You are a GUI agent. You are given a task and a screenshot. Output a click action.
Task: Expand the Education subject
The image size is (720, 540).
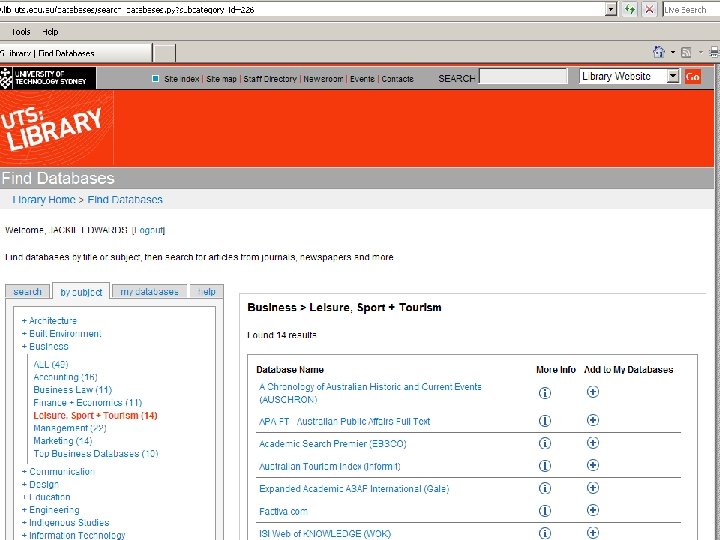[46, 497]
